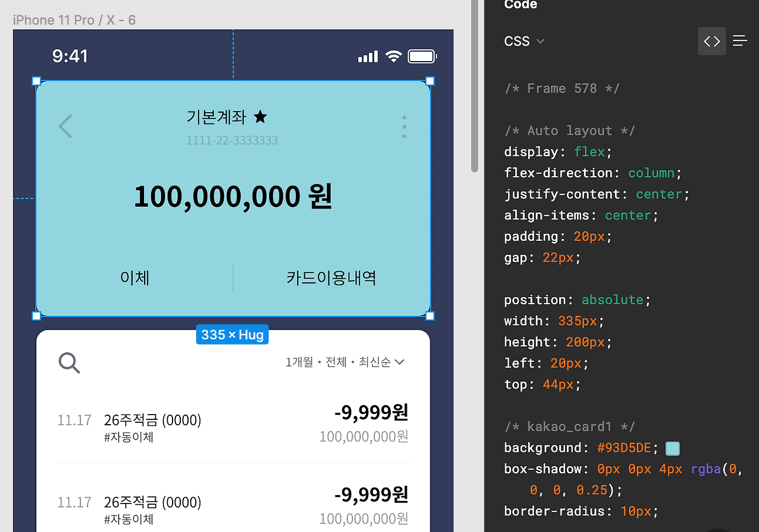This screenshot has height=532, width=759.
Task: Toggle the filter chevron next to 최신순
Action: 398,362
